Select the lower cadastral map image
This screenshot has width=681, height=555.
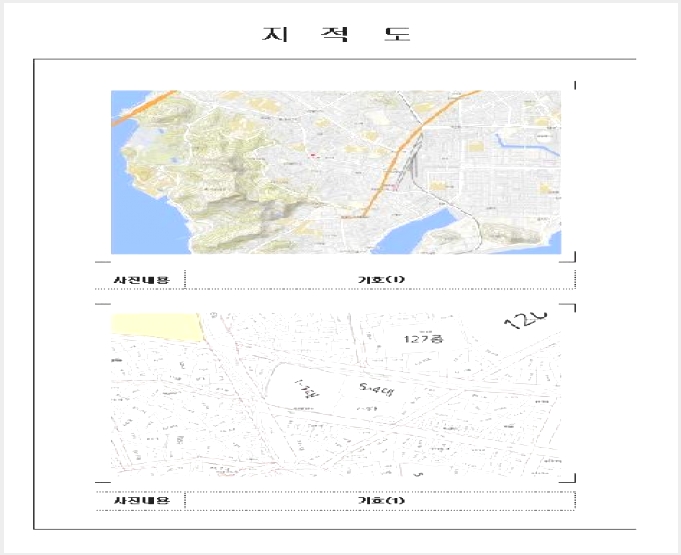point(336,394)
